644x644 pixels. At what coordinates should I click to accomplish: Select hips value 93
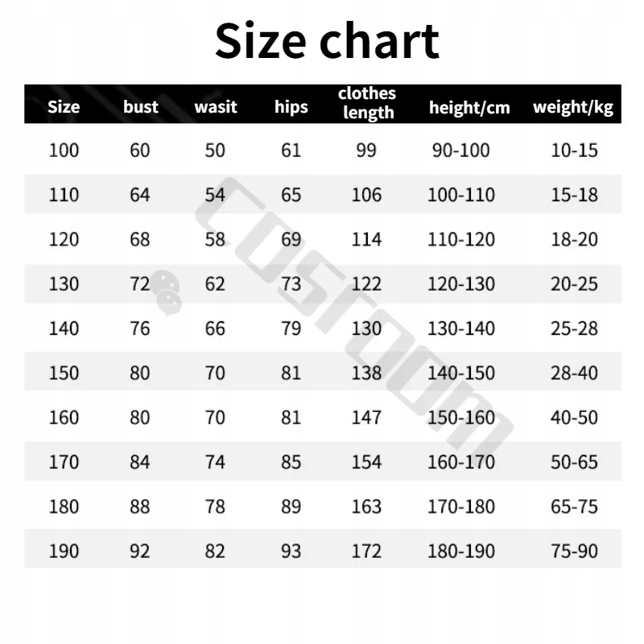click(291, 551)
